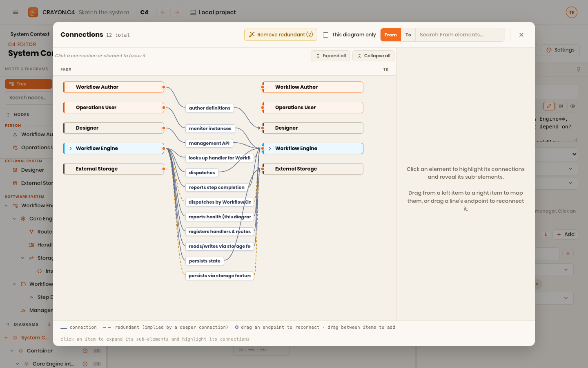Select the Step E node in sidebar

41,297
